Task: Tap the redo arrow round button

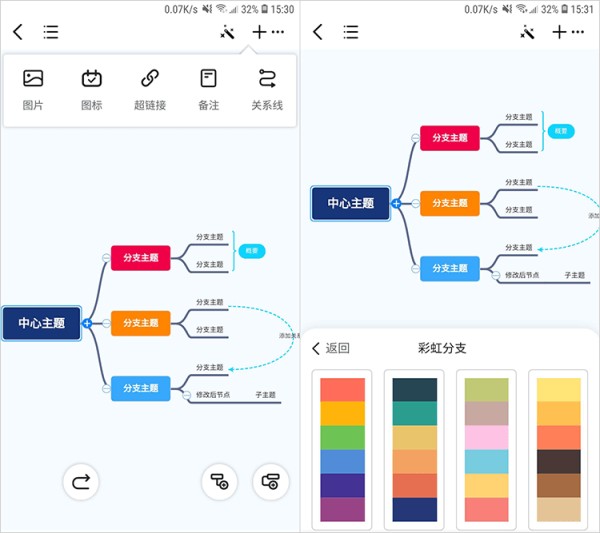Action: tap(81, 482)
